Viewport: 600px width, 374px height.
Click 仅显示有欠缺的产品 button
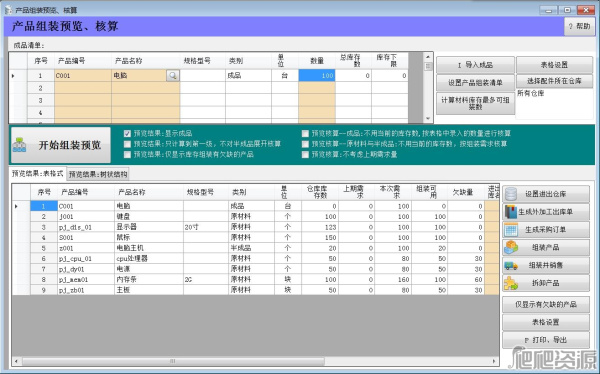click(546, 305)
